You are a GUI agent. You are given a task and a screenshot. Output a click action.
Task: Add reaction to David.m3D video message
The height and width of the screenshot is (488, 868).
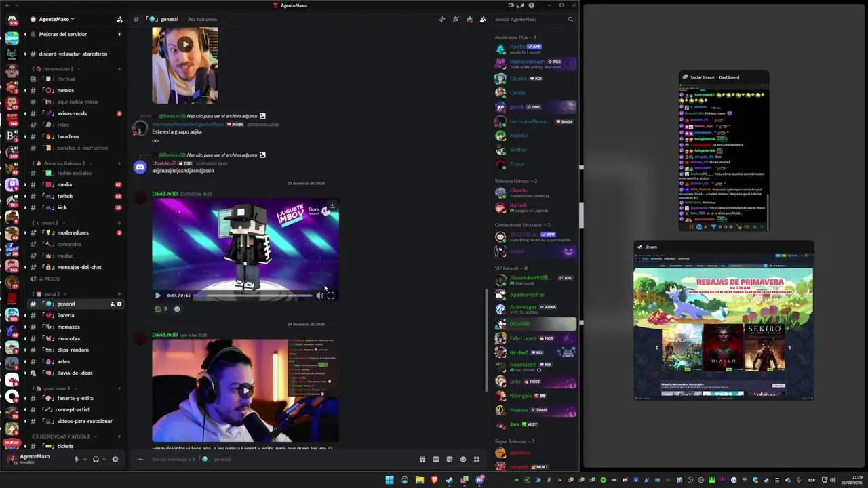[x=177, y=309]
